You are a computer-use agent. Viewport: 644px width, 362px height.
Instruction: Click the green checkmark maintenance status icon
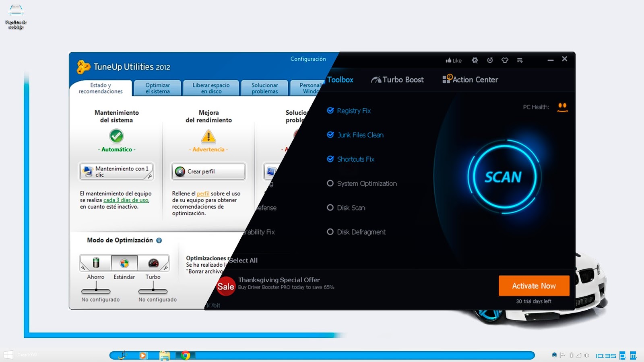pyautogui.click(x=116, y=136)
